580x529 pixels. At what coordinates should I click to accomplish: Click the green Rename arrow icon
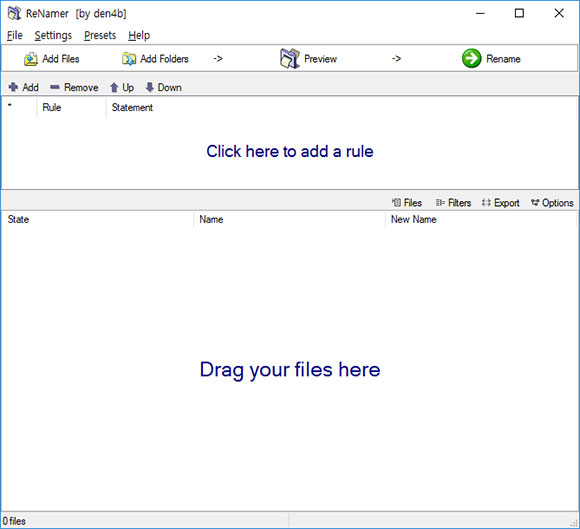pos(472,58)
